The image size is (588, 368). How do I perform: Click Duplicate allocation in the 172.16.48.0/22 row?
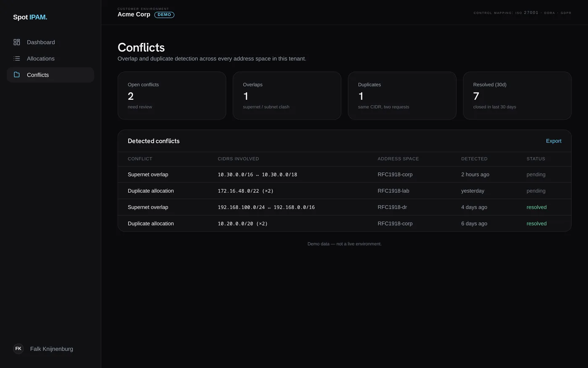pos(151,191)
